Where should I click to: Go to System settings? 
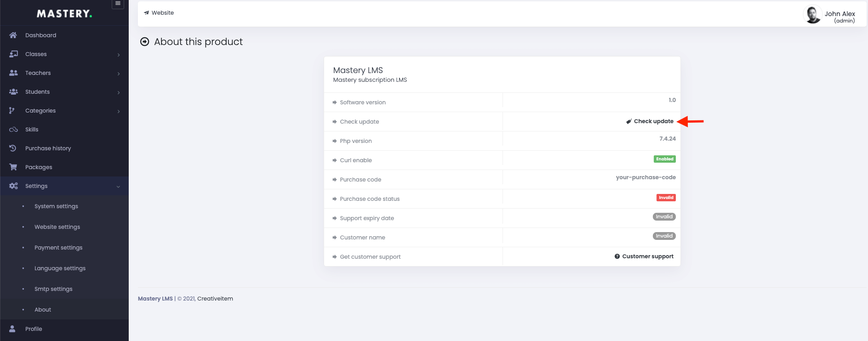(56, 206)
